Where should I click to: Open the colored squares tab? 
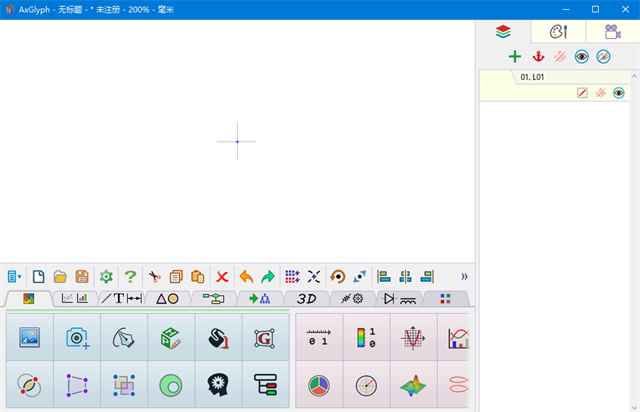pos(445,298)
